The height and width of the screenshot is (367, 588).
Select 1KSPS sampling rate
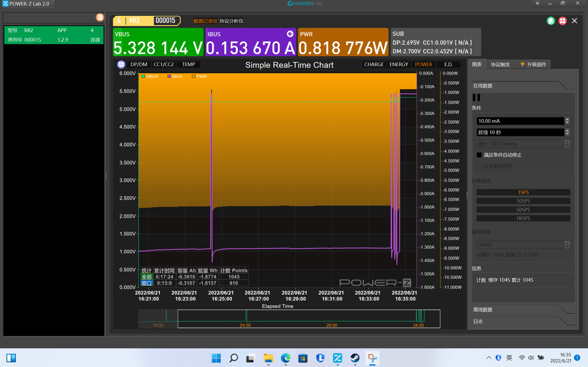tap(523, 218)
